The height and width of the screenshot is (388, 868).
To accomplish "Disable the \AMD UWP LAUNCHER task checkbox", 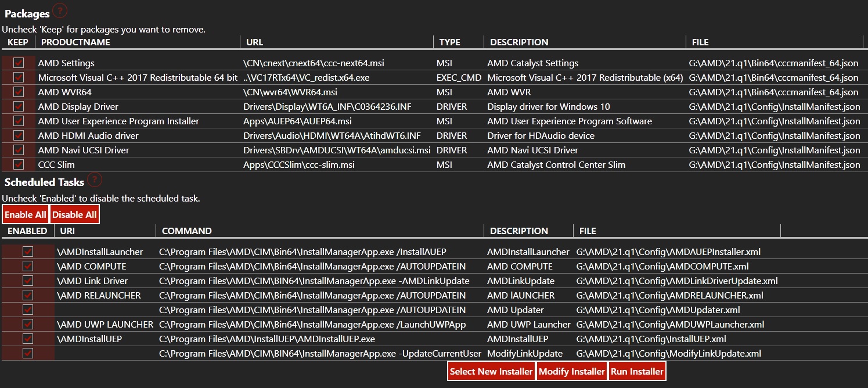I will 28,324.
